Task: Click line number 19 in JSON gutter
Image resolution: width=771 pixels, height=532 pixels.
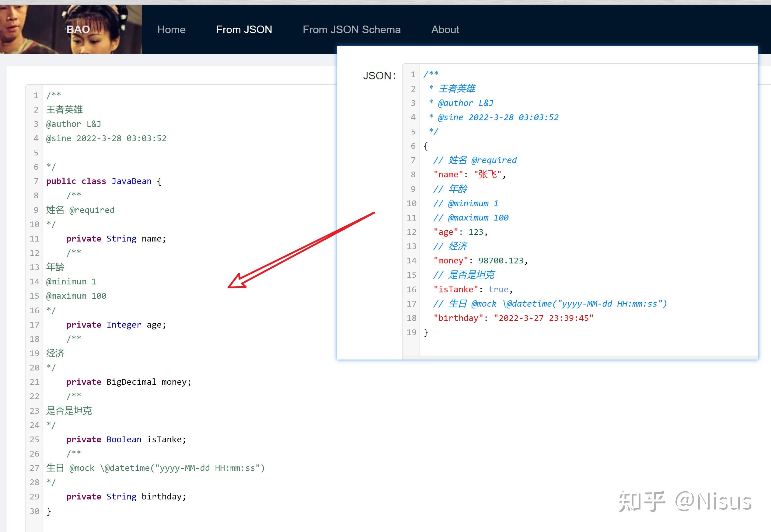Action: point(412,332)
